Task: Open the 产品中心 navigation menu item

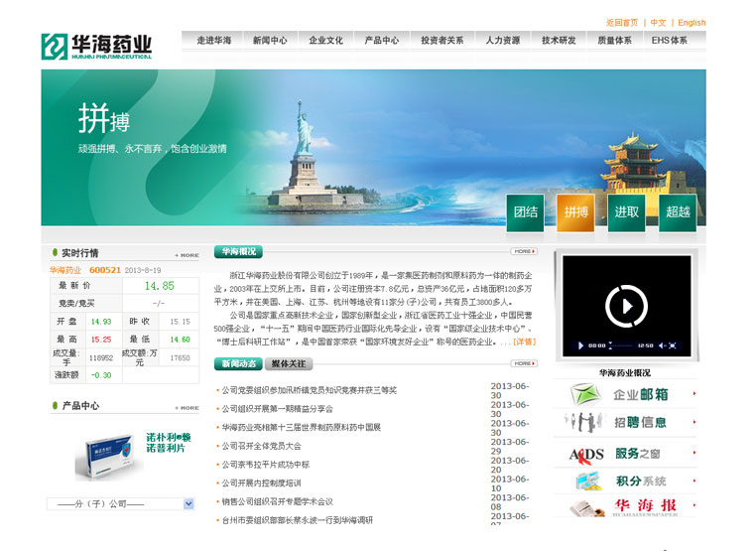Action: point(382,41)
